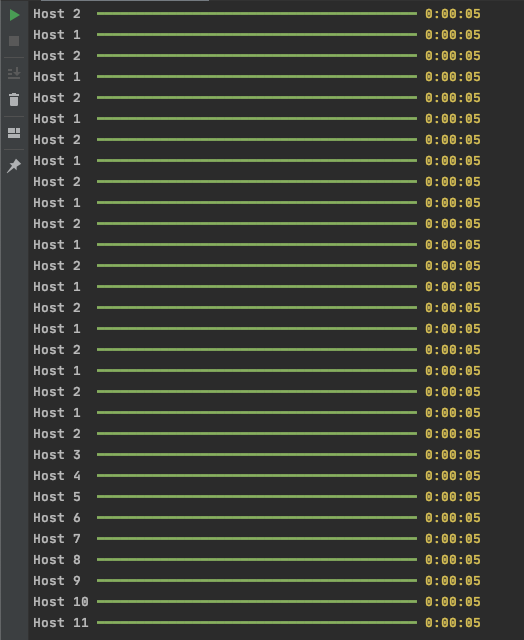The image size is (524, 640).
Task: Click the Host 9 progress bar
Action: pyautogui.click(x=257, y=581)
